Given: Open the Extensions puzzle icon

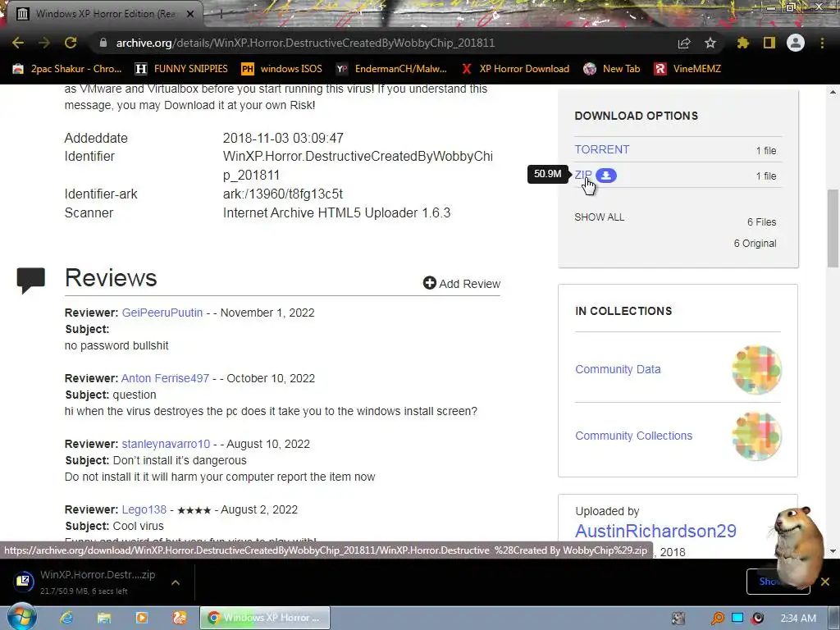Looking at the screenshot, I should click(742, 43).
